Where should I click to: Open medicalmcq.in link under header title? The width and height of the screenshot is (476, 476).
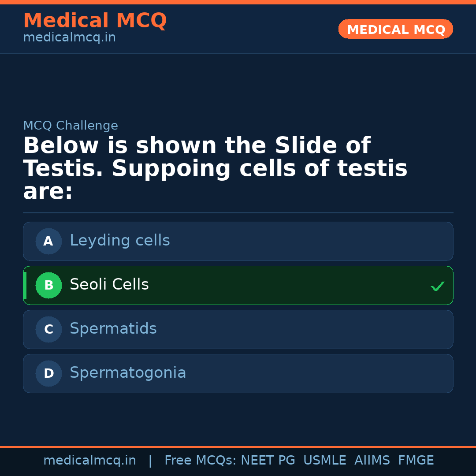69,37
